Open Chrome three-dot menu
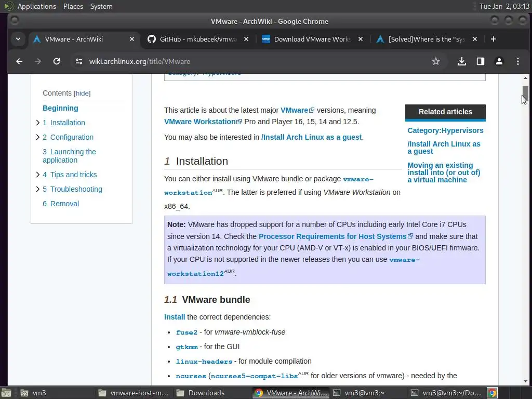 518,61
